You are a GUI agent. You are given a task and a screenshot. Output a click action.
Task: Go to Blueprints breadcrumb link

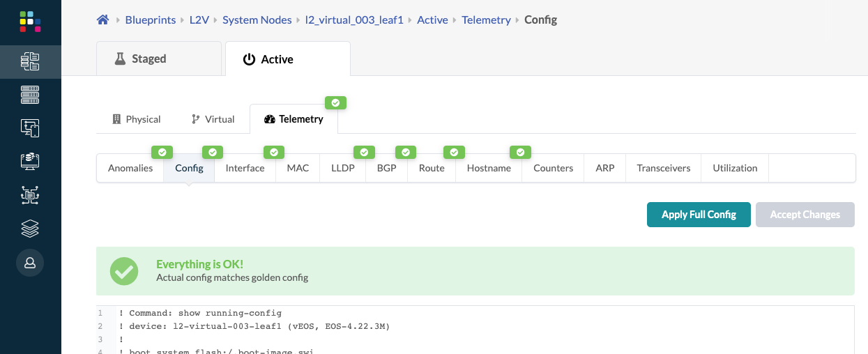[151, 20]
